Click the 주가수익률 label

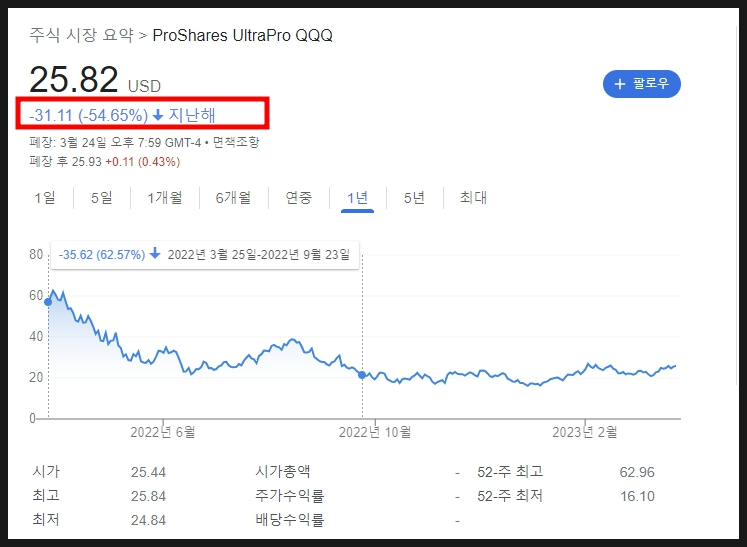290,496
